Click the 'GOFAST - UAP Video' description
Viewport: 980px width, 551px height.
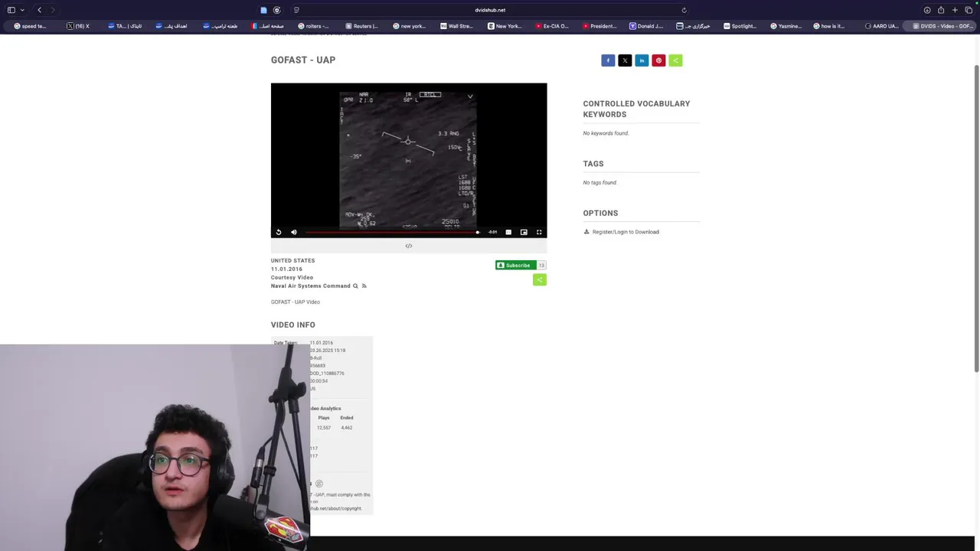click(x=296, y=302)
